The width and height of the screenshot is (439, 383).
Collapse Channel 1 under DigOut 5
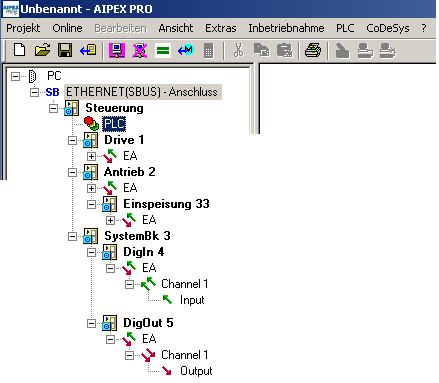click(x=129, y=355)
